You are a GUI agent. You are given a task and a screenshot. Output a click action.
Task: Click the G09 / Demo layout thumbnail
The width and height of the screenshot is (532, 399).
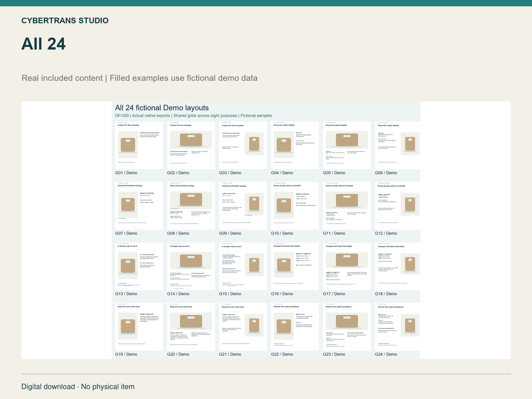pyautogui.click(x=243, y=206)
